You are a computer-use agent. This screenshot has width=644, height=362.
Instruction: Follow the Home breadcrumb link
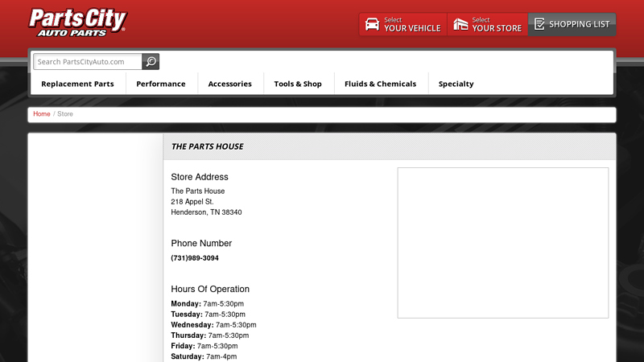(42, 114)
